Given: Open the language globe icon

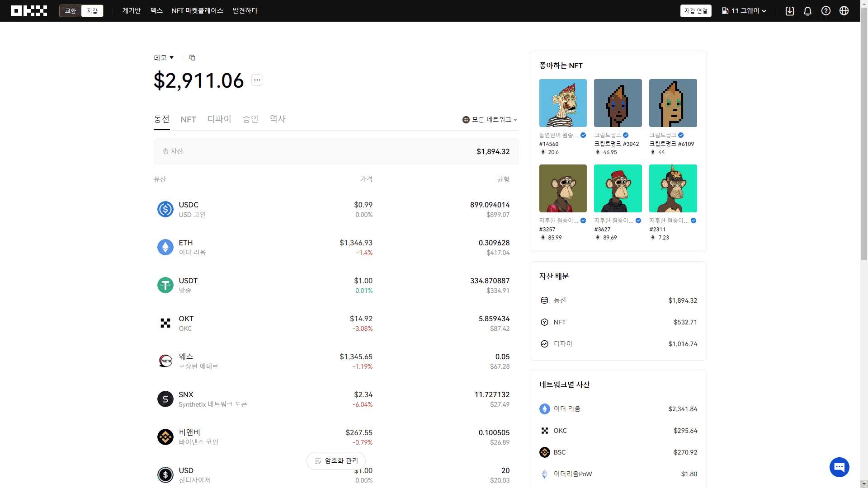Looking at the screenshot, I should 844,11.
